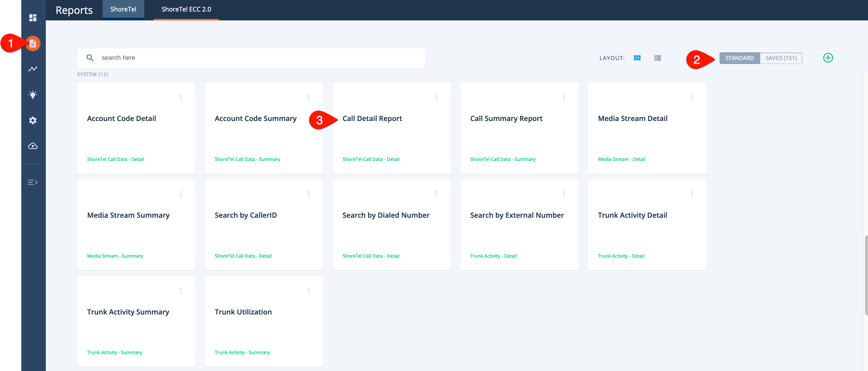
Task: Switch to list layout view
Action: tap(658, 58)
